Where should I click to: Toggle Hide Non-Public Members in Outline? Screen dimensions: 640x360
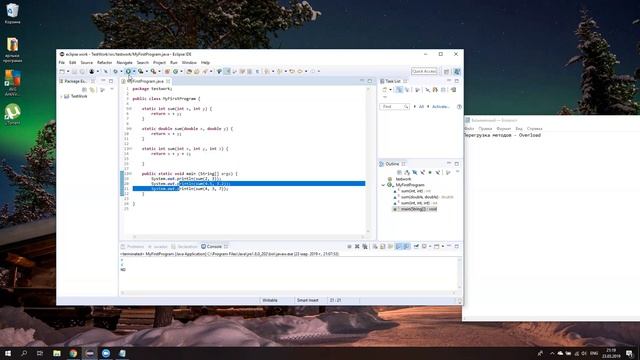pyautogui.click(x=430, y=172)
